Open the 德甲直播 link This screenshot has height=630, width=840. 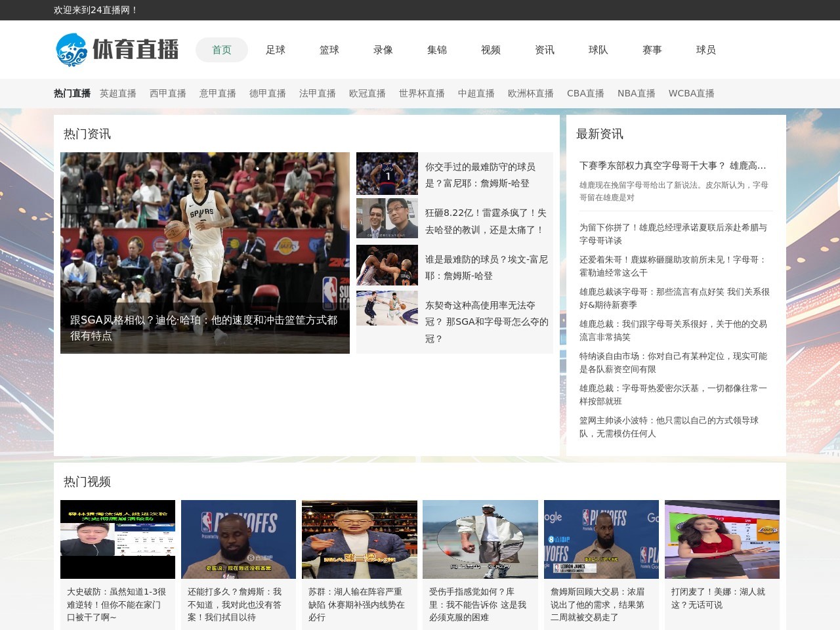(268, 93)
